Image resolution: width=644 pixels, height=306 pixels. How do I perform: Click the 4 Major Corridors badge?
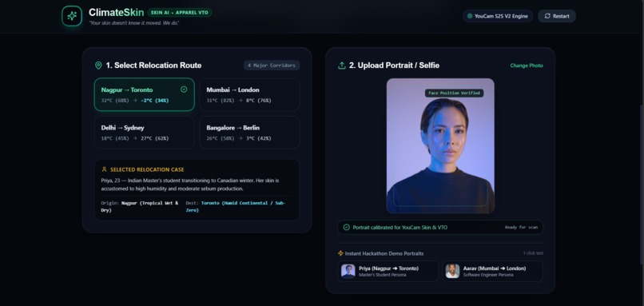click(x=272, y=66)
